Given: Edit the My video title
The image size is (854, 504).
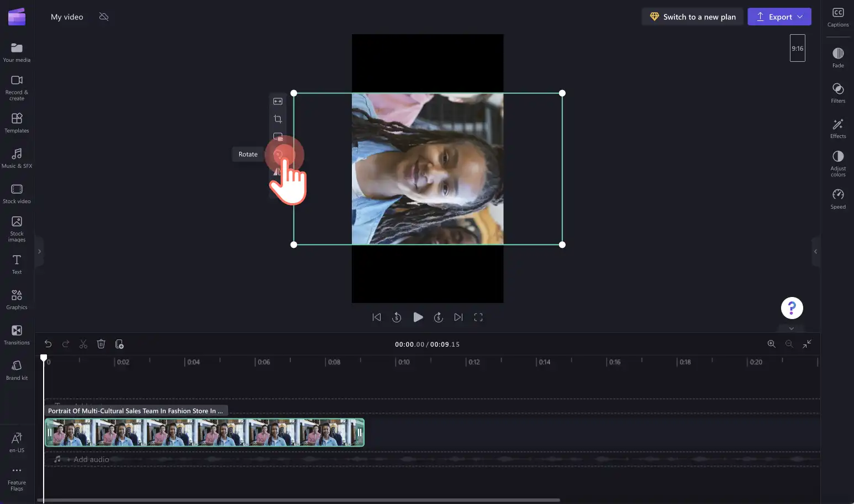Looking at the screenshot, I should coord(67,17).
